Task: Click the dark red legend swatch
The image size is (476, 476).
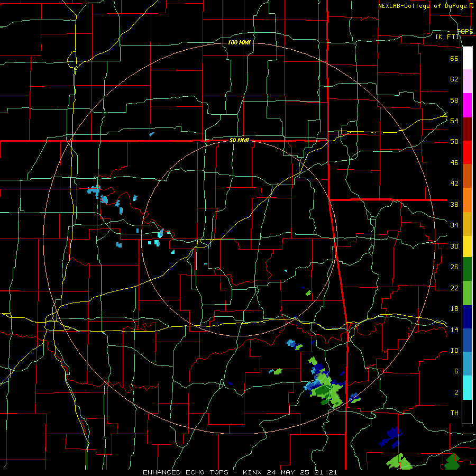Action: tap(467, 129)
